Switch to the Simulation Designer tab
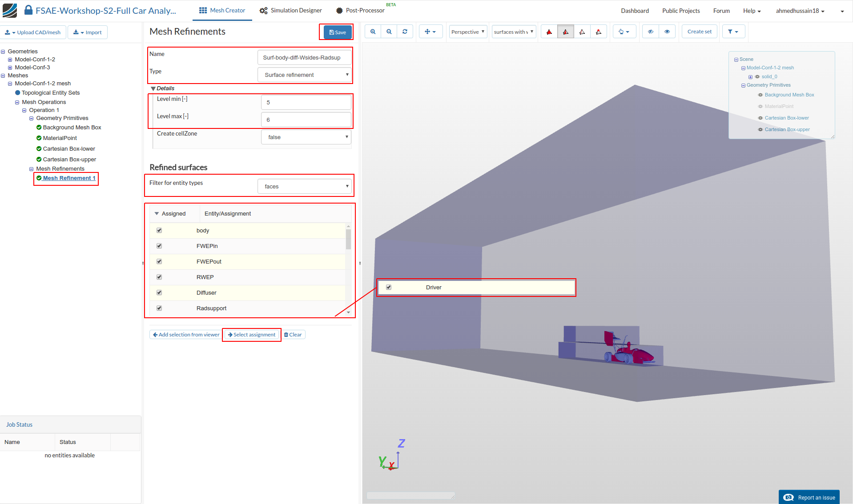The image size is (853, 504). [x=291, y=11]
